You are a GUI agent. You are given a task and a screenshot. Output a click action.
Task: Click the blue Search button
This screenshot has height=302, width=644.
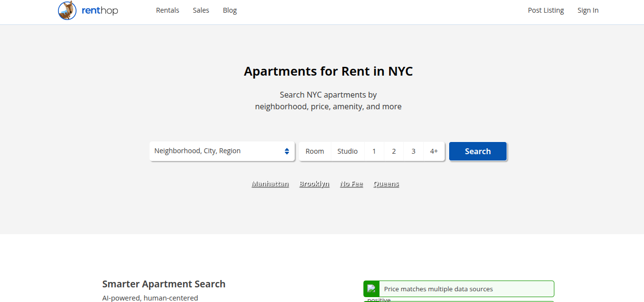tap(478, 151)
